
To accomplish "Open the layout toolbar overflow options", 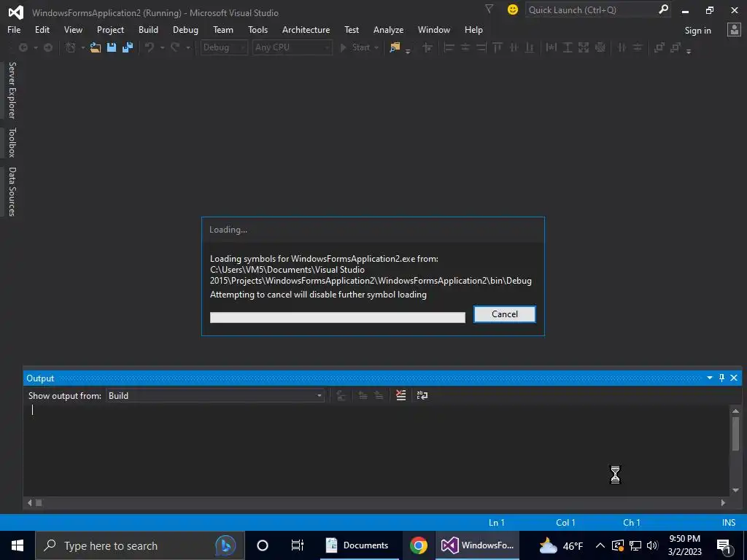I will (689, 51).
